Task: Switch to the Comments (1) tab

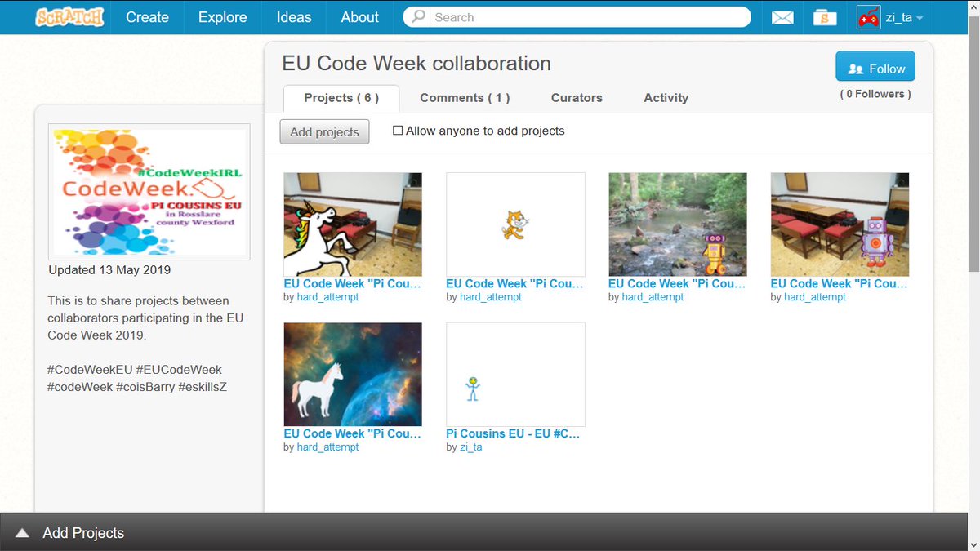Action: pyautogui.click(x=465, y=98)
